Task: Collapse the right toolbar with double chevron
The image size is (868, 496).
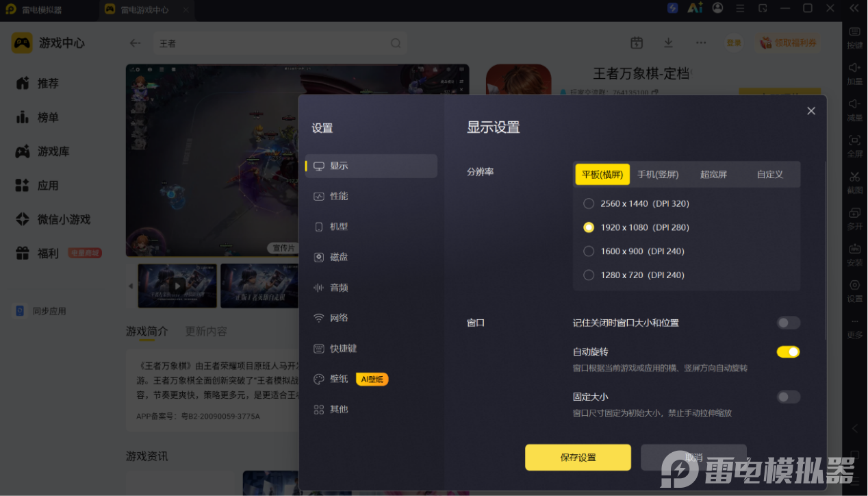Action: [854, 8]
